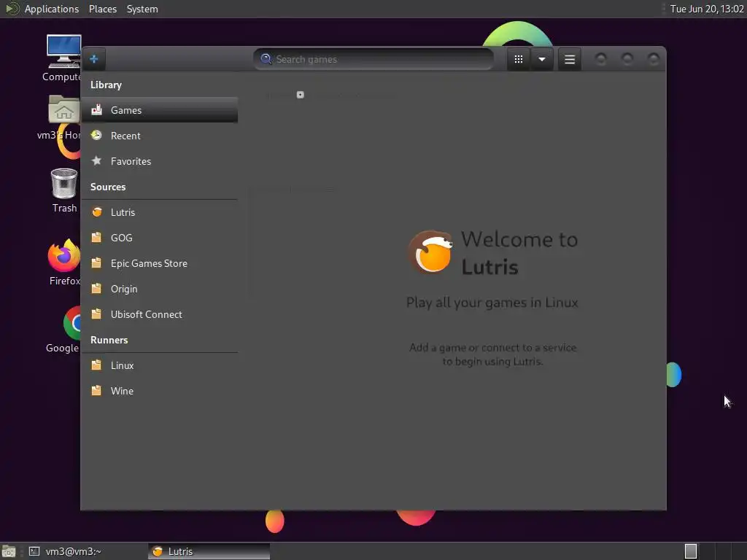This screenshot has width=747, height=560.
Task: Click the Epic Games Store icon
Action: coord(97,262)
